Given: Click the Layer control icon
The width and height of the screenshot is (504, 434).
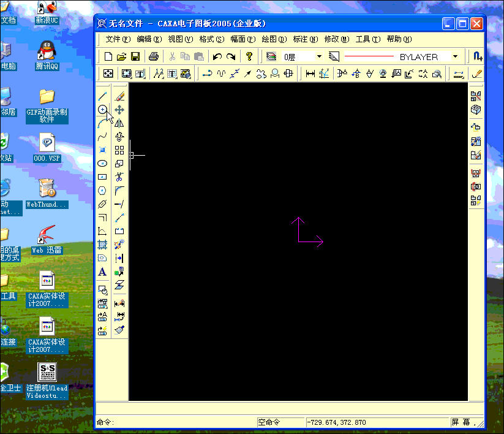Looking at the screenshot, I should tap(271, 57).
